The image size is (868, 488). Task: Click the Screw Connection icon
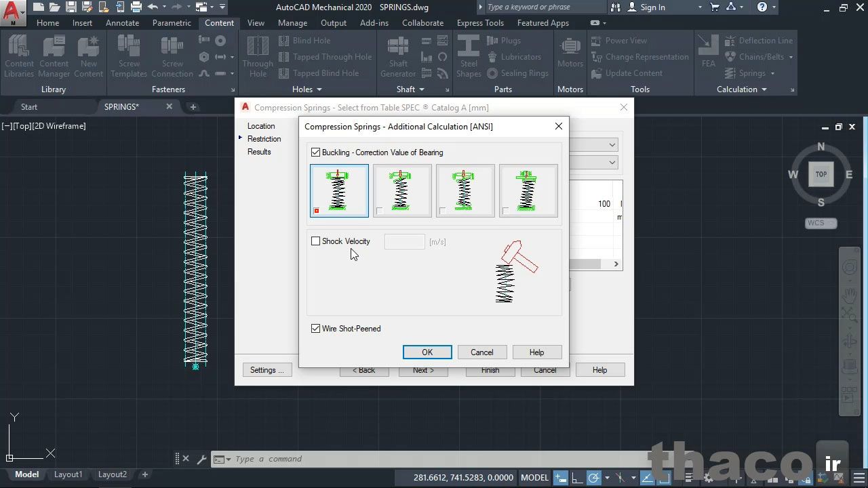tap(172, 56)
